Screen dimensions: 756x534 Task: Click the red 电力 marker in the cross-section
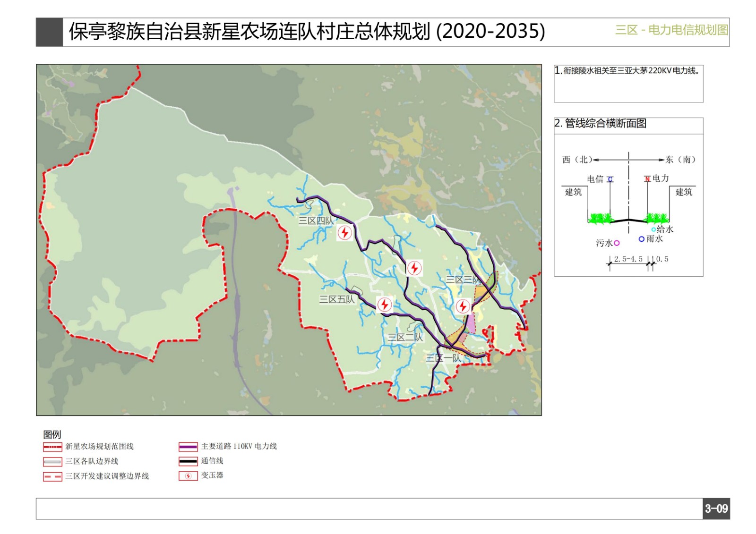[x=647, y=179]
